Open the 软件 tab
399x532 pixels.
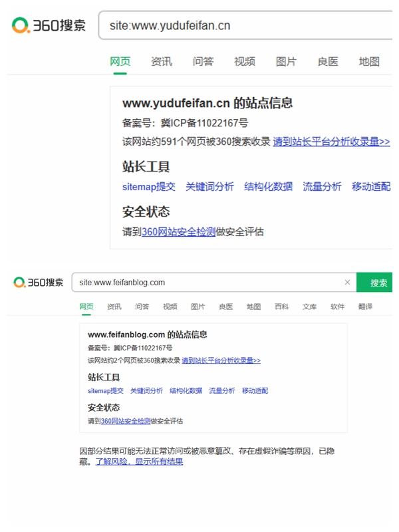pyautogui.click(x=337, y=307)
